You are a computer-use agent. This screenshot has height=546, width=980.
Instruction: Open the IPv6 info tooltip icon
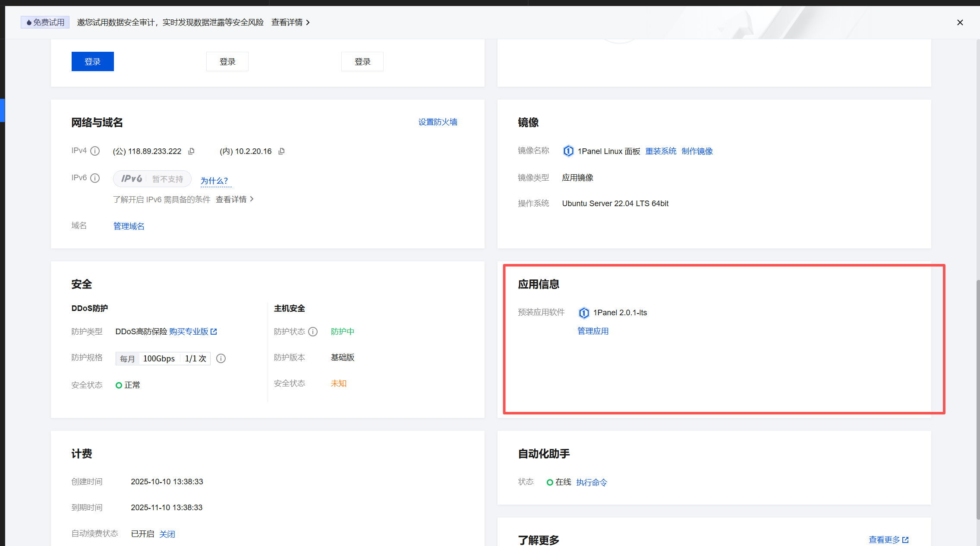point(95,178)
